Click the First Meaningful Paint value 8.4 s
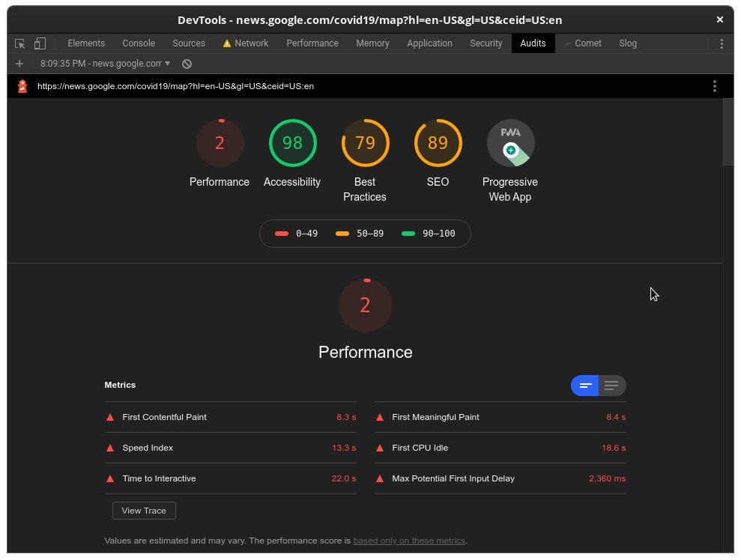 tap(616, 417)
